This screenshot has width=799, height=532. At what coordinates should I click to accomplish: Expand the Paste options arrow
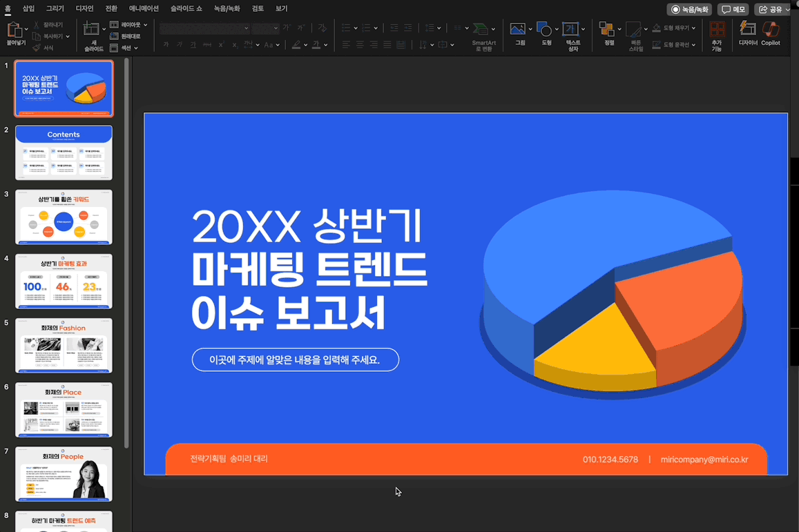click(26, 29)
